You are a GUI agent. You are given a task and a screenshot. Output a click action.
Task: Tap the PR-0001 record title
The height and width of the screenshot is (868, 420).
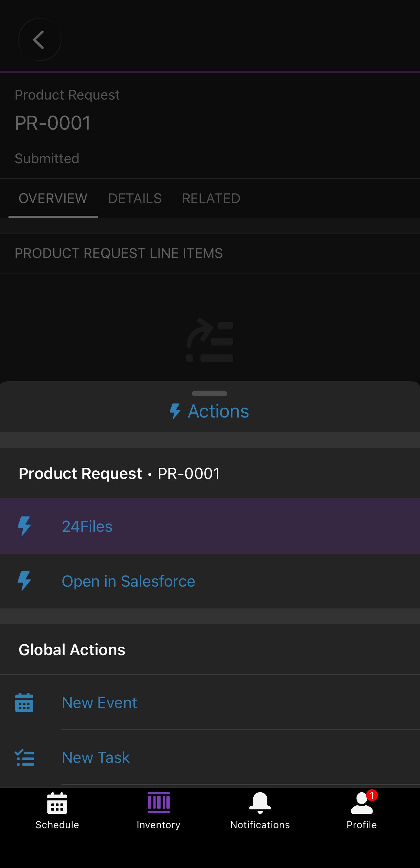click(x=53, y=123)
